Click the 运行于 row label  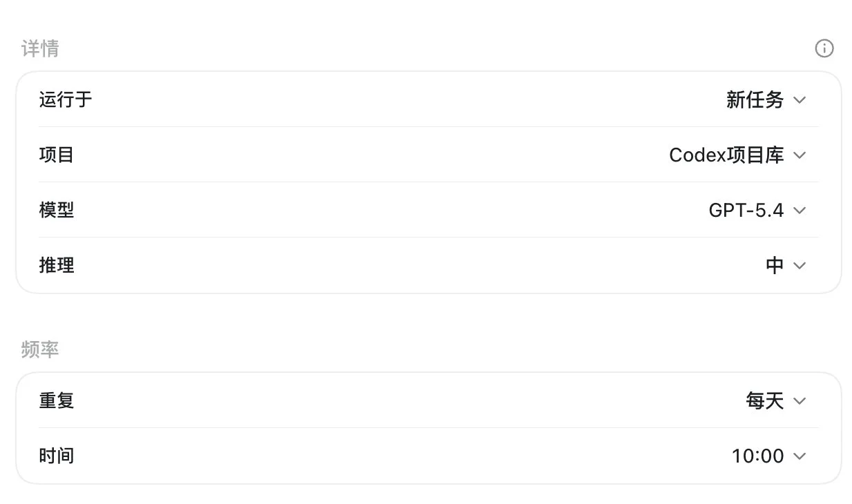[66, 100]
